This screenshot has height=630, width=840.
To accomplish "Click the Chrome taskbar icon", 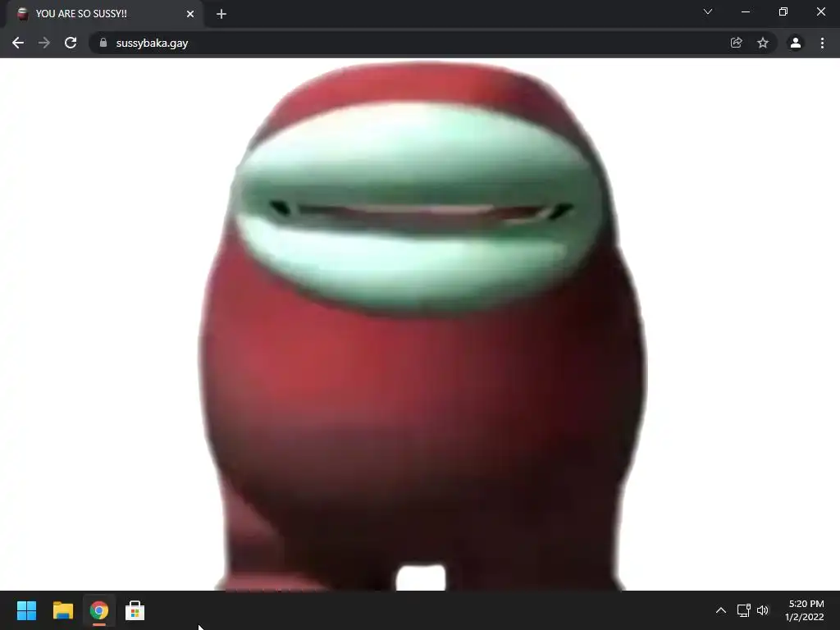I will pos(99,610).
